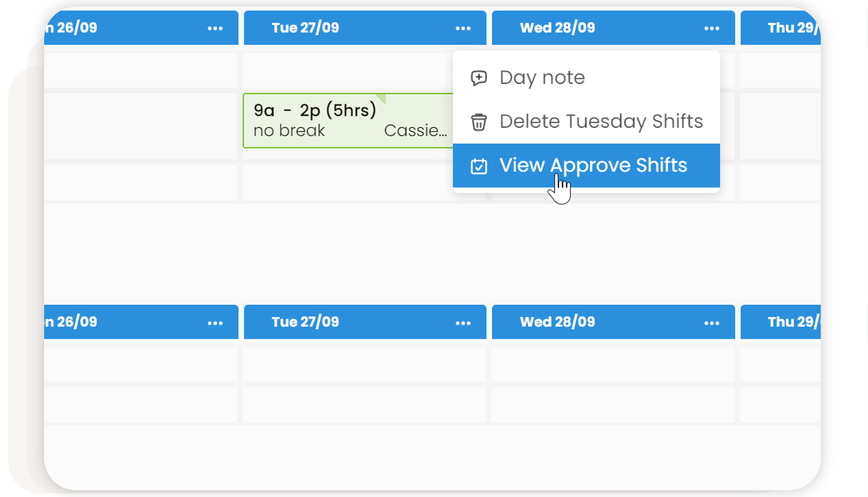Click the calendar check icon in menu

(x=479, y=166)
